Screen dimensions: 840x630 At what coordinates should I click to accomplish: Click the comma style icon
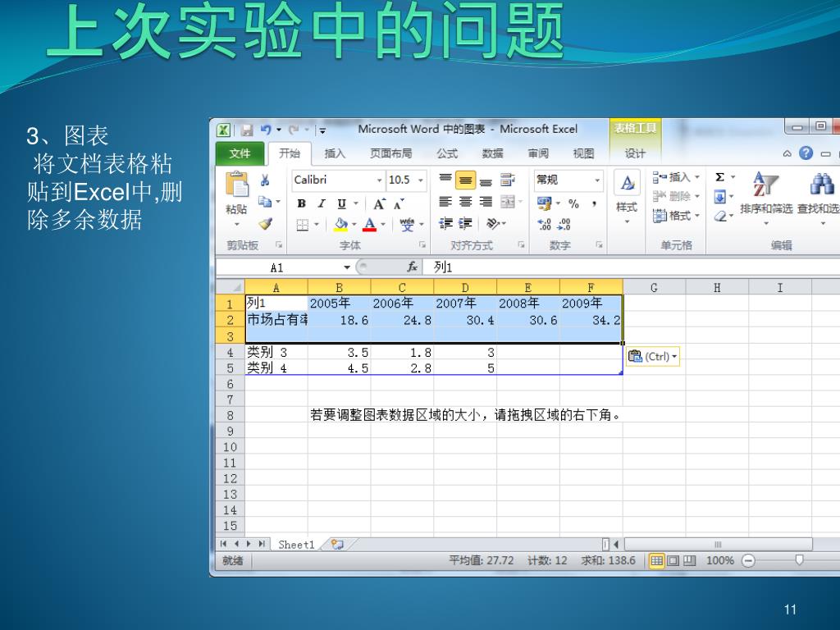coord(594,203)
